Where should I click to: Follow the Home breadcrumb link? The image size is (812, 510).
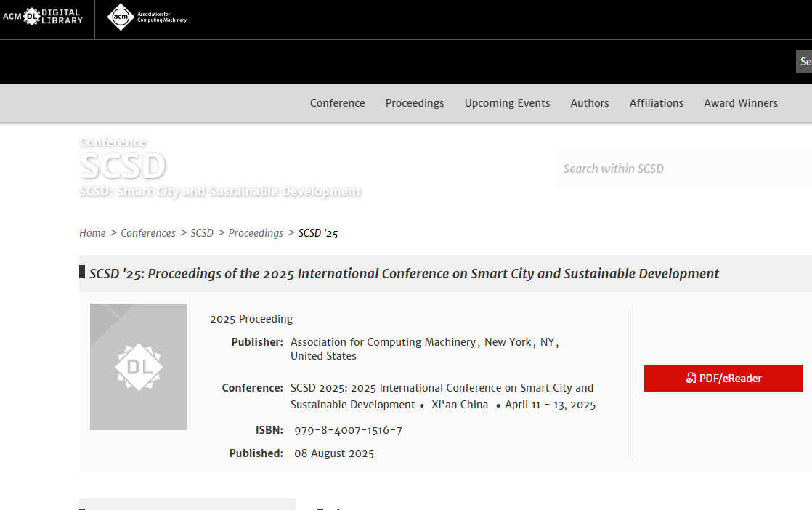92,233
